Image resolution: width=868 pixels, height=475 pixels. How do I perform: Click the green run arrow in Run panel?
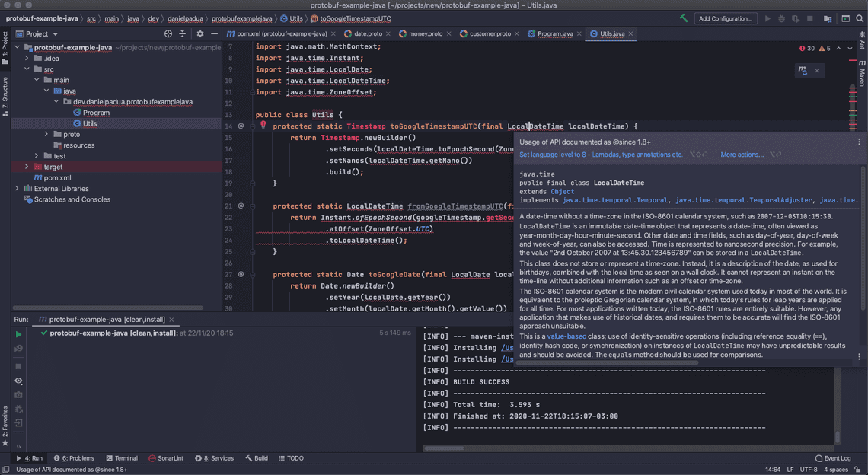(18, 334)
